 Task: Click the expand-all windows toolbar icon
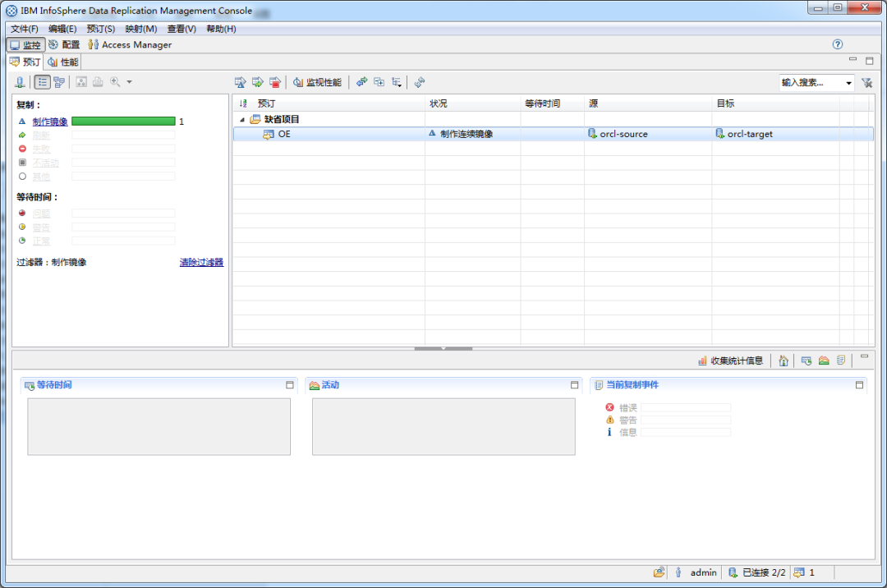click(379, 83)
